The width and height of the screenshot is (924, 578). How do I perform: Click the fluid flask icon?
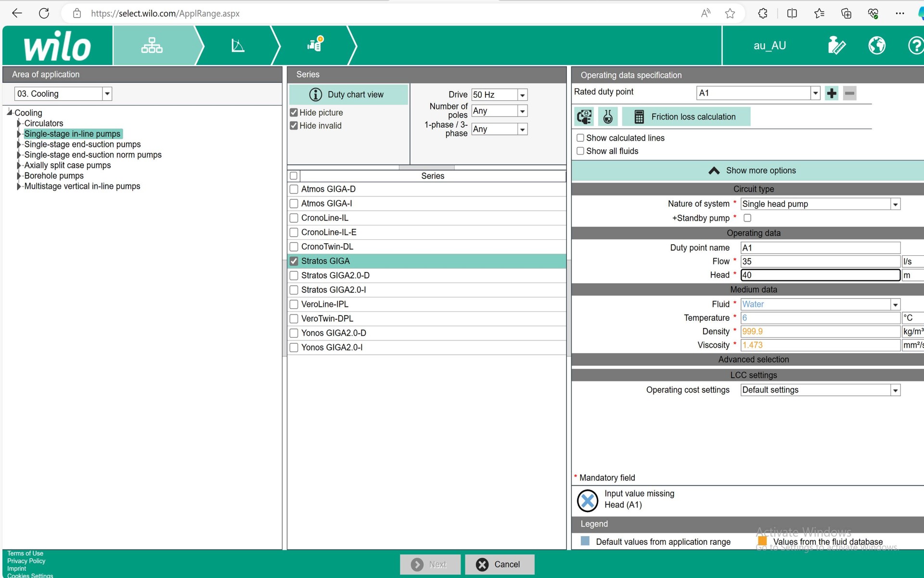tap(608, 117)
